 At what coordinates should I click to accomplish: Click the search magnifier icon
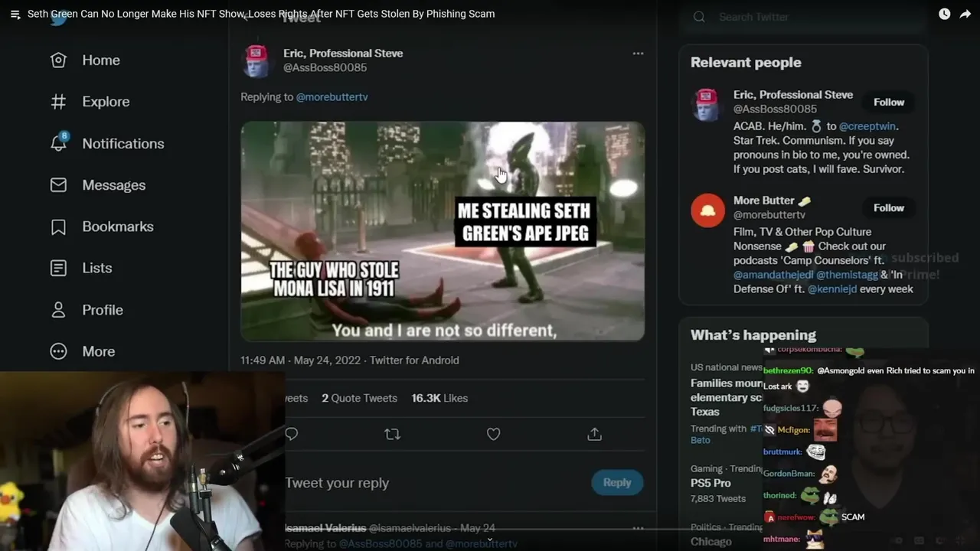[699, 17]
